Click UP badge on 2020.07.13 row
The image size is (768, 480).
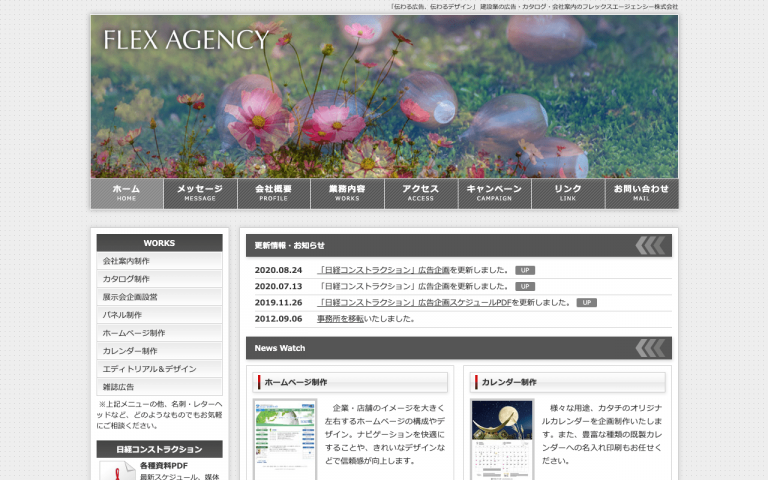point(525,287)
